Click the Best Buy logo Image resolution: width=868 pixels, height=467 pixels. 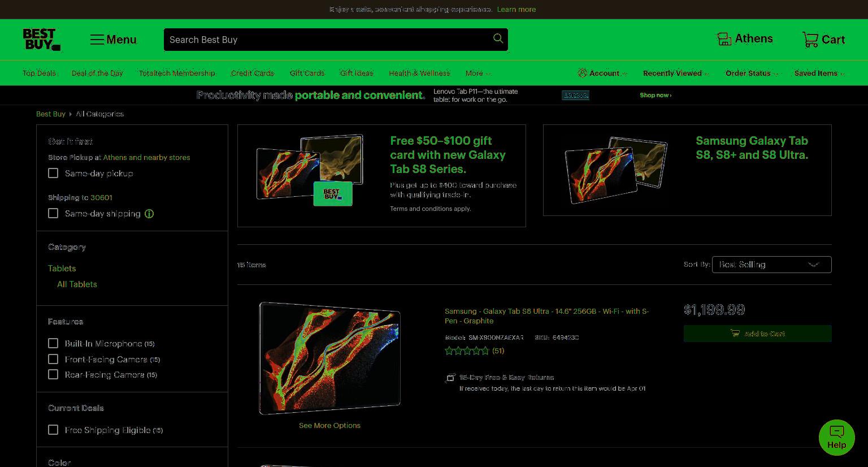tap(41, 40)
